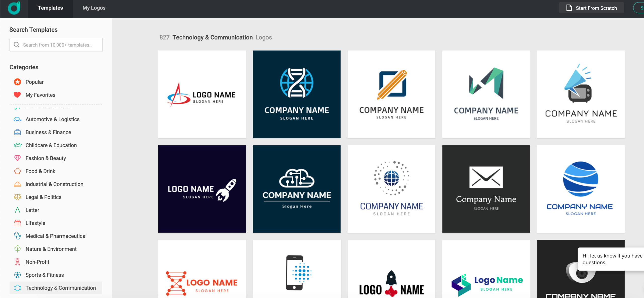Open the megaphone TV logo template

click(x=580, y=94)
